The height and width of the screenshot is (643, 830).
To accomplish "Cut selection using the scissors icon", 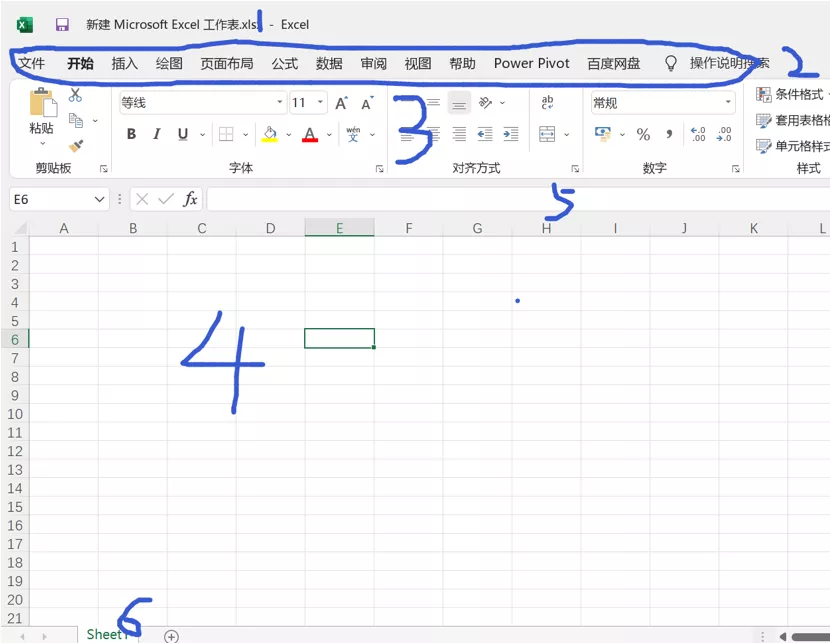I will pyautogui.click(x=75, y=92).
